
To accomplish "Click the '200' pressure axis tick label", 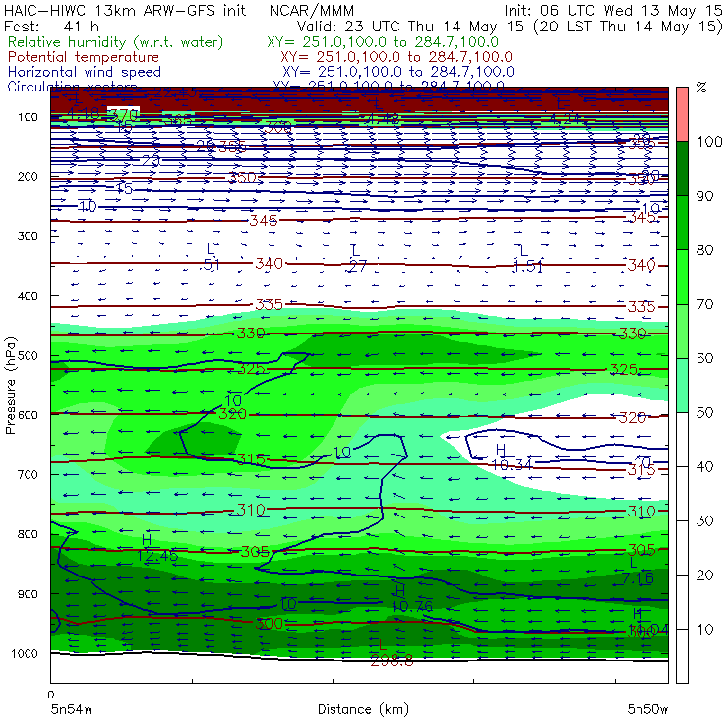I will click(28, 177).
